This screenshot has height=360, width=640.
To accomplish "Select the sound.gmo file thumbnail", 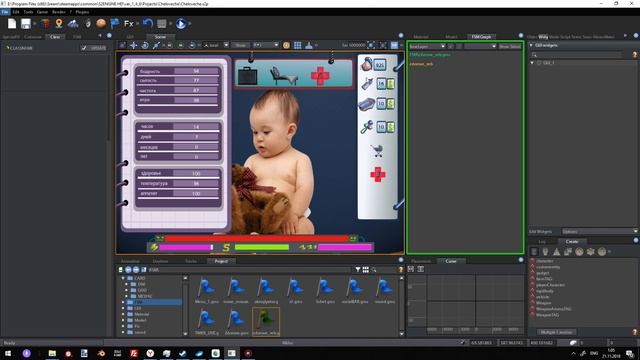I will 384,291.
